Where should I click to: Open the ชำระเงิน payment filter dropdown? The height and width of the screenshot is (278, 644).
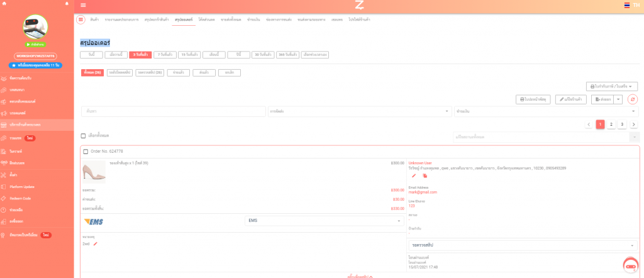(547, 111)
